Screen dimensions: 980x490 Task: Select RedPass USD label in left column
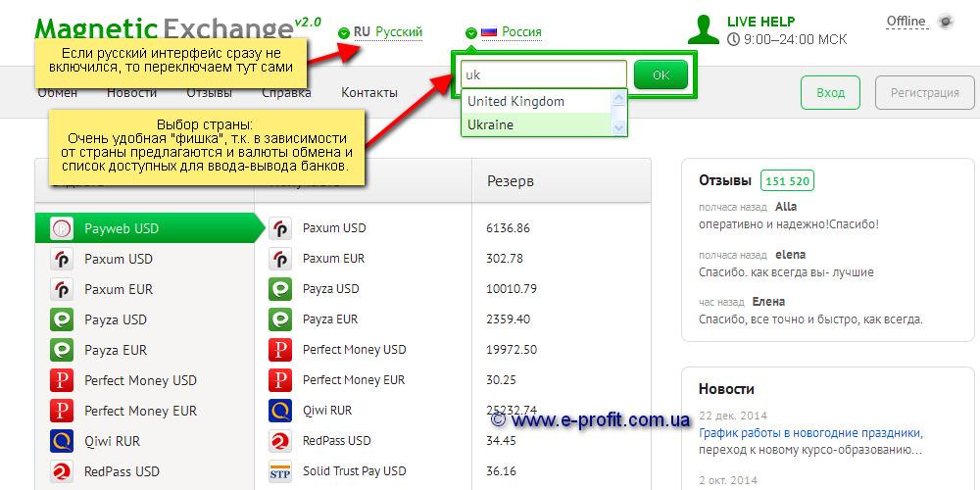click(122, 472)
